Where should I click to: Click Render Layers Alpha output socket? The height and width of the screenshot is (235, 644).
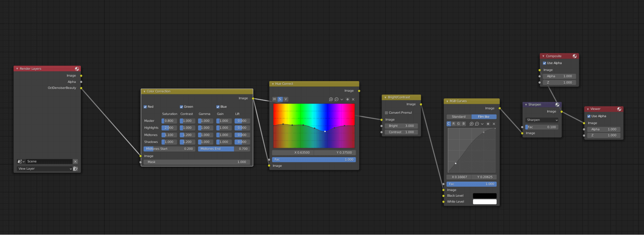tap(81, 82)
